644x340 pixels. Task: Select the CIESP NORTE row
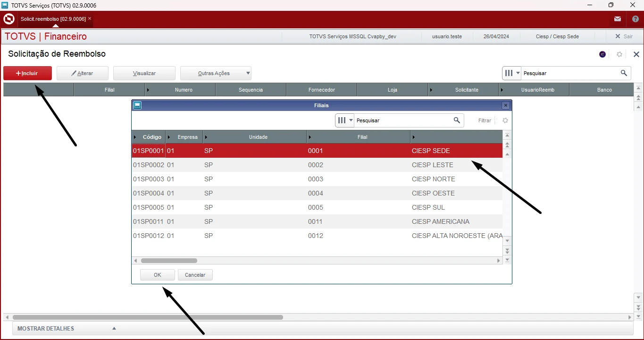pyautogui.click(x=316, y=179)
